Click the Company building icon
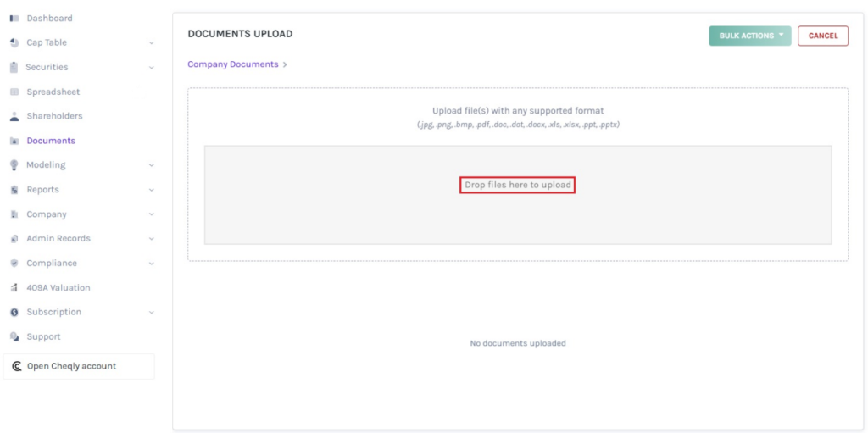This screenshot has height=433, width=868. point(14,214)
